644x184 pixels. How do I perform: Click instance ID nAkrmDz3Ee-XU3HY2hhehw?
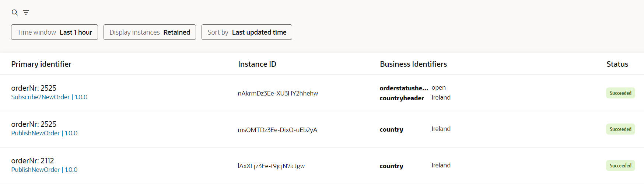click(x=278, y=93)
